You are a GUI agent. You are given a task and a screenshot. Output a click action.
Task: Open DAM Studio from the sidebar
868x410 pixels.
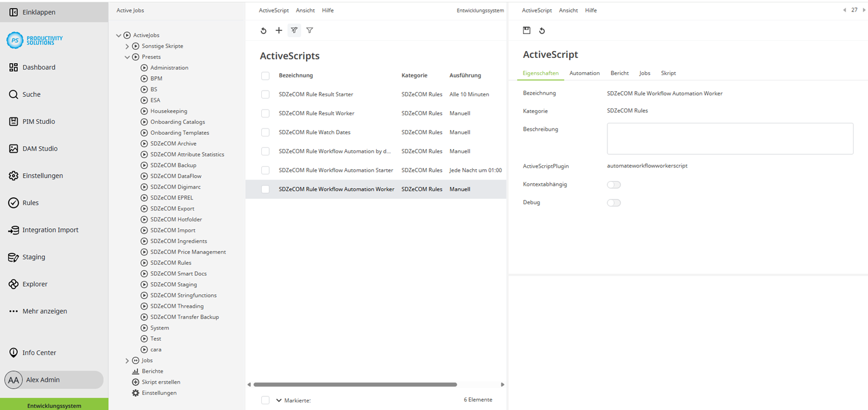click(14, 148)
